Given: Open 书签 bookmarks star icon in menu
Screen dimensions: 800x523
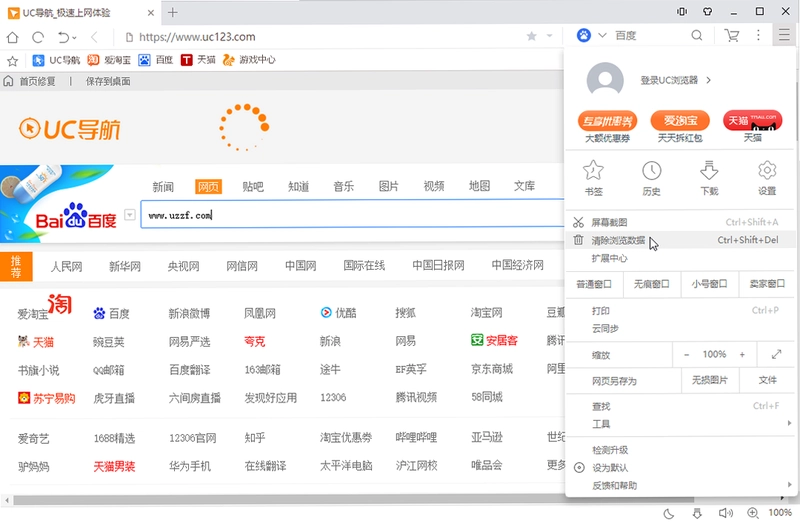Looking at the screenshot, I should (x=593, y=170).
